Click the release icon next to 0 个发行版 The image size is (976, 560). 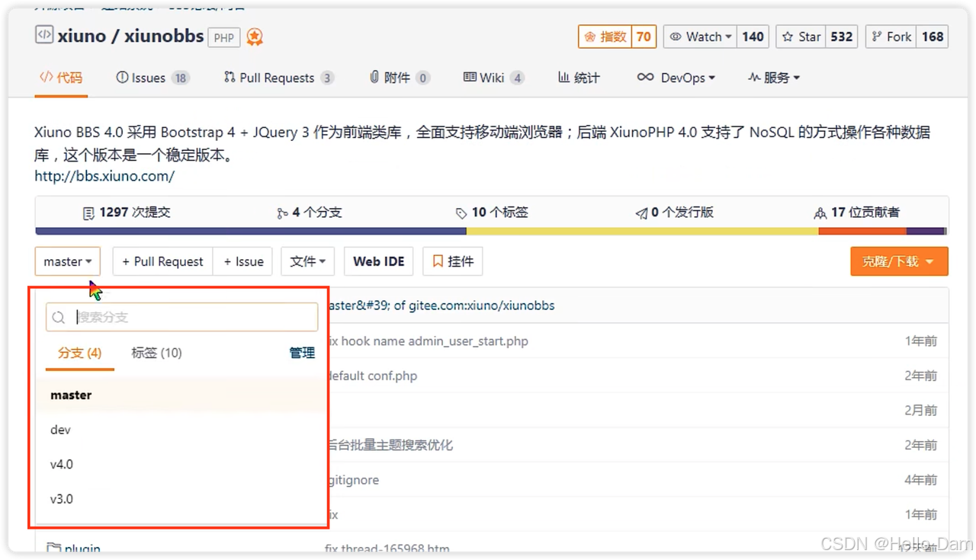[641, 213]
